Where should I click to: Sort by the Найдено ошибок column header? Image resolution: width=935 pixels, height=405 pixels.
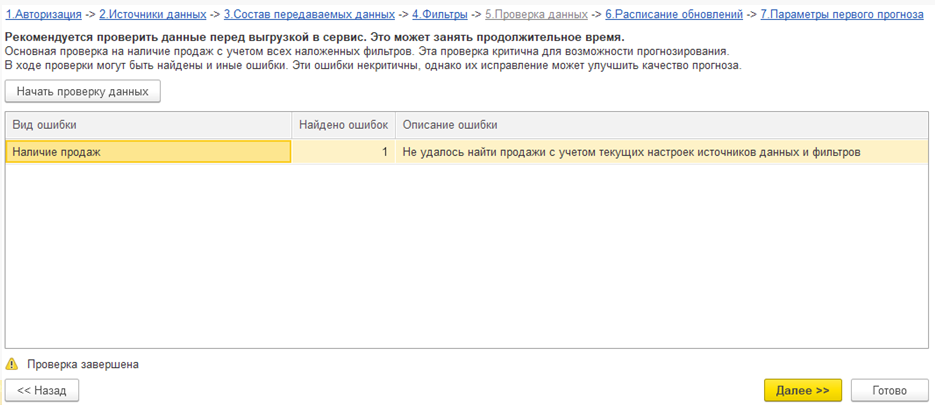point(343,125)
